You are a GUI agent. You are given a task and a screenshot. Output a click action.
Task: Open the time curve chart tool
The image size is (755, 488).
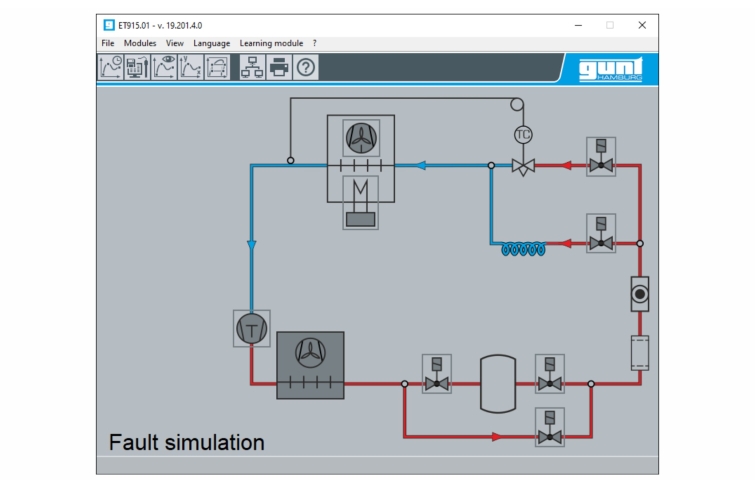(111, 67)
